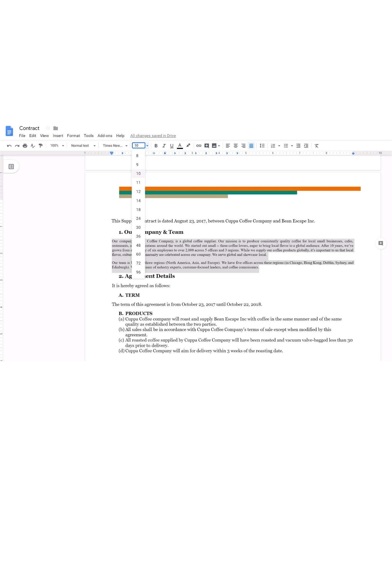
Task: Choose font size 24 from the list
Action: [x=138, y=218]
